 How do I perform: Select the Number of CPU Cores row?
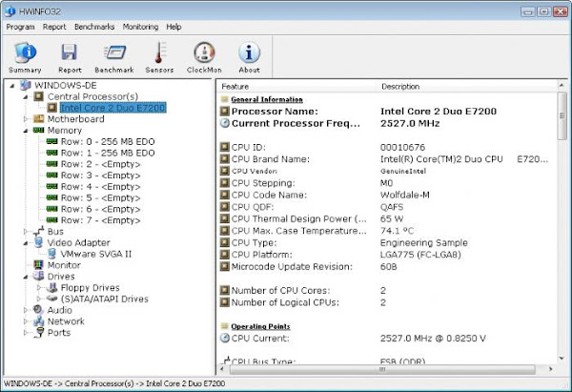388,291
